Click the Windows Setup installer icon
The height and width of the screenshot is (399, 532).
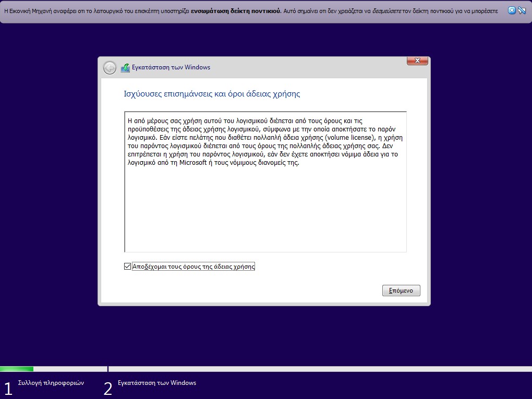[x=125, y=67]
